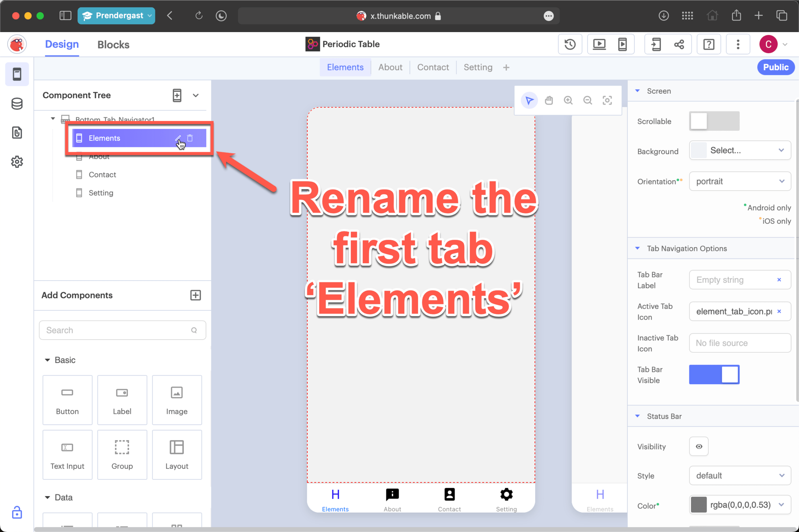The width and height of the screenshot is (799, 532).
Task: Click the zoom in canvas icon
Action: [568, 100]
